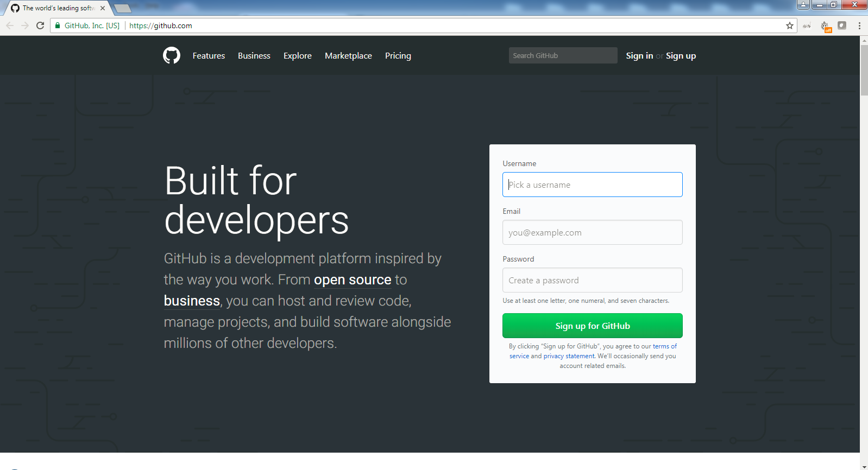Screen dimensions: 868x470
Task: Click the gray square extension icon
Action: [842, 26]
